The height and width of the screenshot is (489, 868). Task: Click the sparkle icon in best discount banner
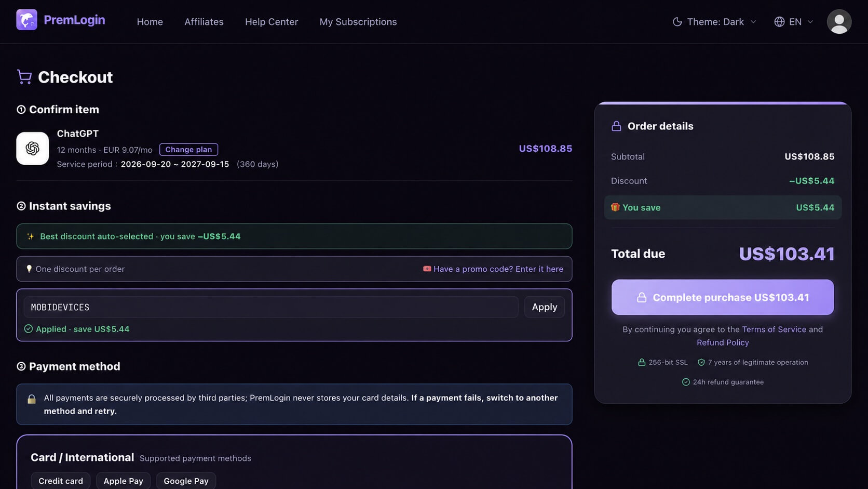(x=31, y=236)
